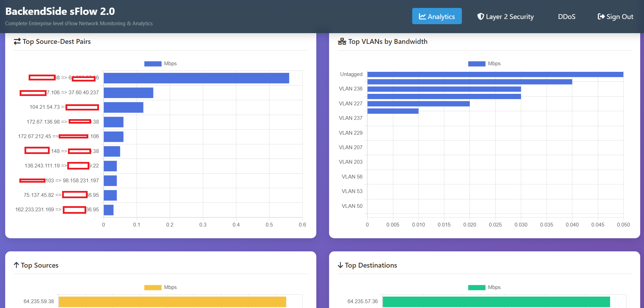Click the Untagged VLAN bar
Viewport: 644px width, 308px height.
tap(495, 74)
